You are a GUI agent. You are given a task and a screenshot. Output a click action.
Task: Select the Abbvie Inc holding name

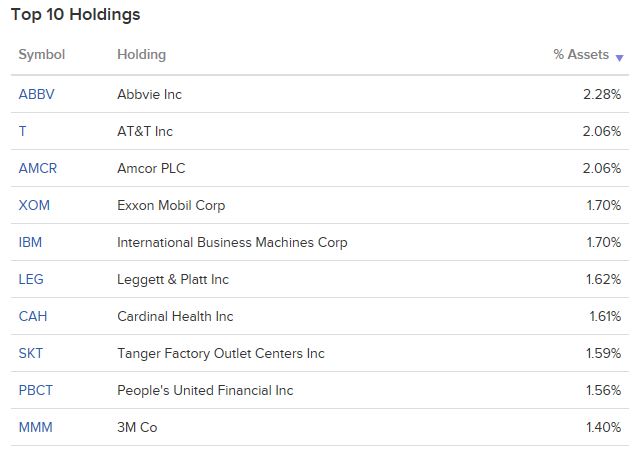(150, 94)
